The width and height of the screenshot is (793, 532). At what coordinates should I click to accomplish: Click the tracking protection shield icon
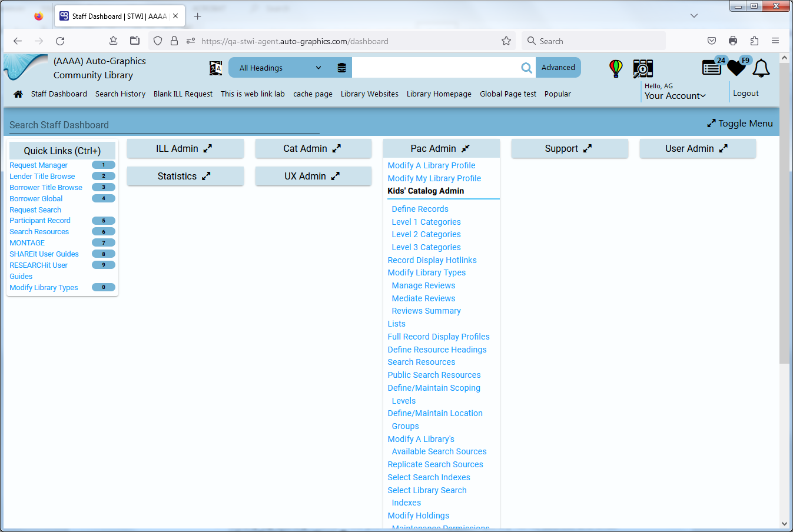pos(158,41)
